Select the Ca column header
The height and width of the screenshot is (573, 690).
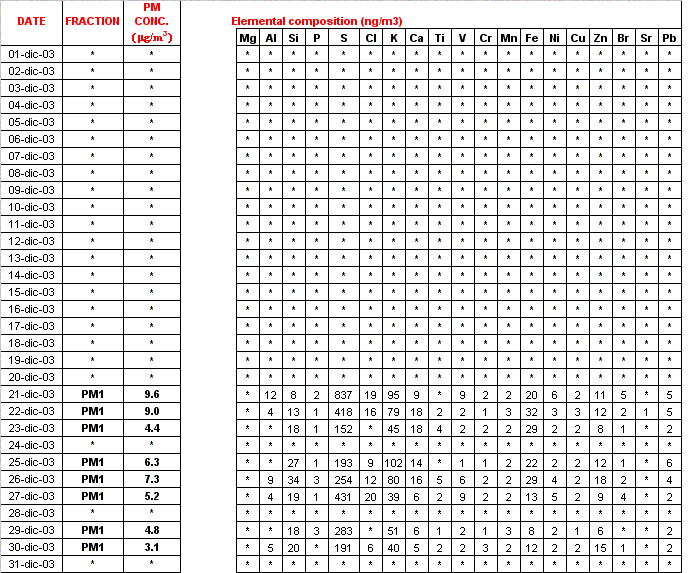[416, 38]
